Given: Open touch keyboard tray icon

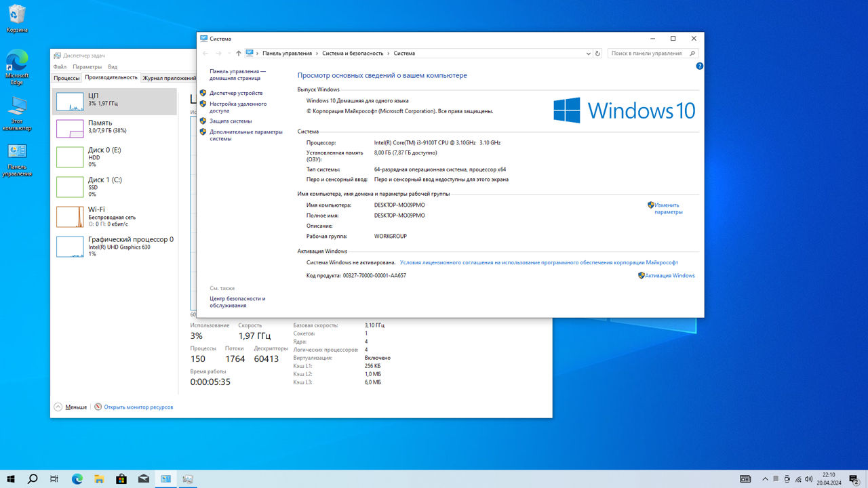Looking at the screenshot, I should (x=745, y=479).
